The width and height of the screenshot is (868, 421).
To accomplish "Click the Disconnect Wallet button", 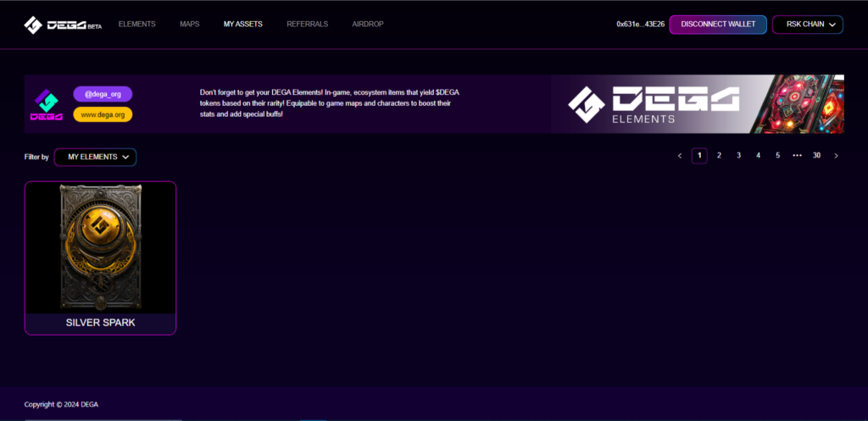I will click(718, 25).
